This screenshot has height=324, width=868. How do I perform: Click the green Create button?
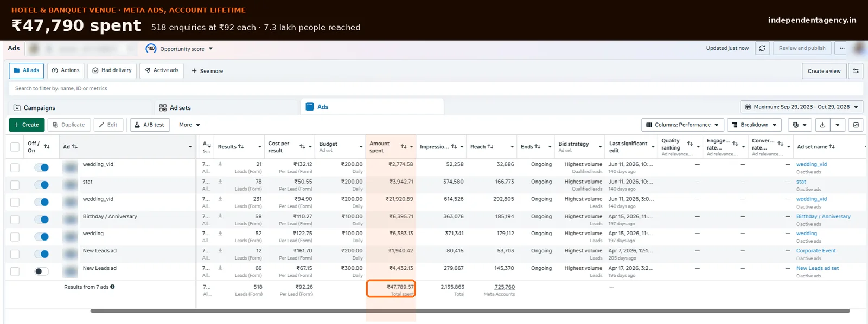point(27,125)
